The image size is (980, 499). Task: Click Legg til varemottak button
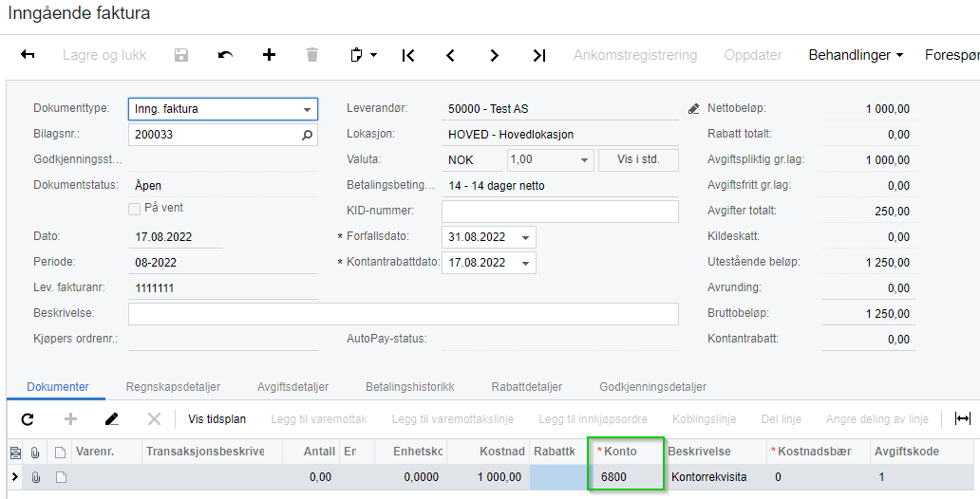click(x=319, y=419)
